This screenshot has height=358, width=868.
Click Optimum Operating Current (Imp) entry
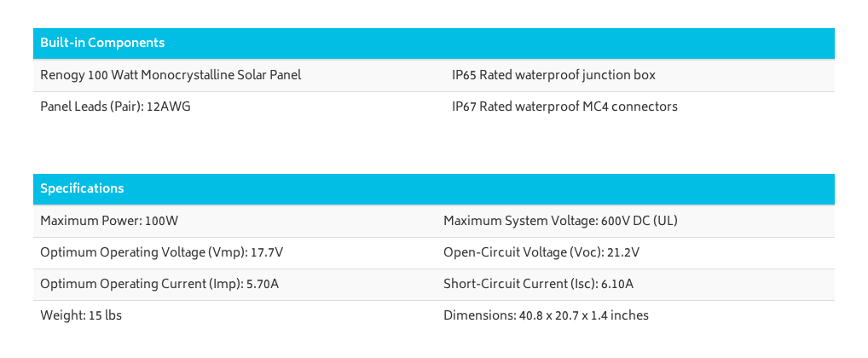pos(159,285)
